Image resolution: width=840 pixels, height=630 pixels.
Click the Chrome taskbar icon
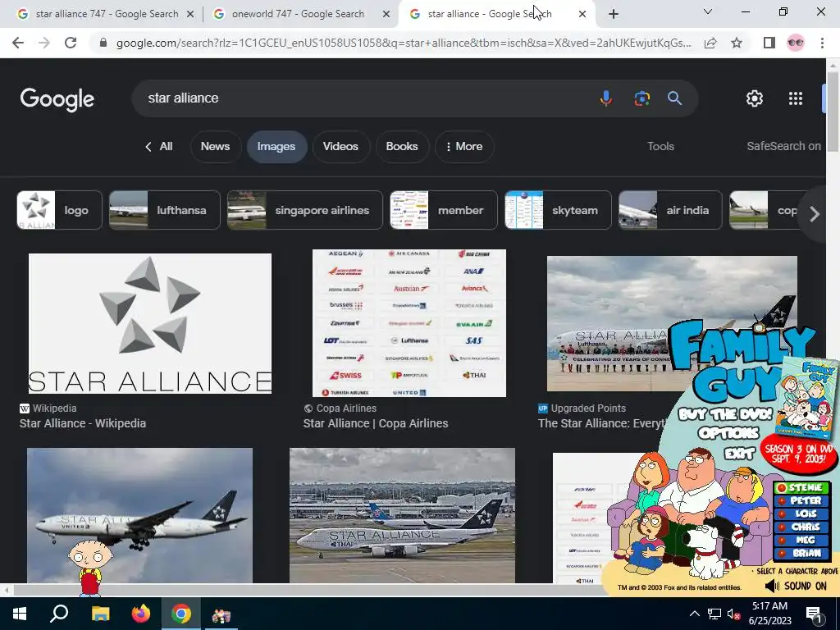pyautogui.click(x=181, y=614)
